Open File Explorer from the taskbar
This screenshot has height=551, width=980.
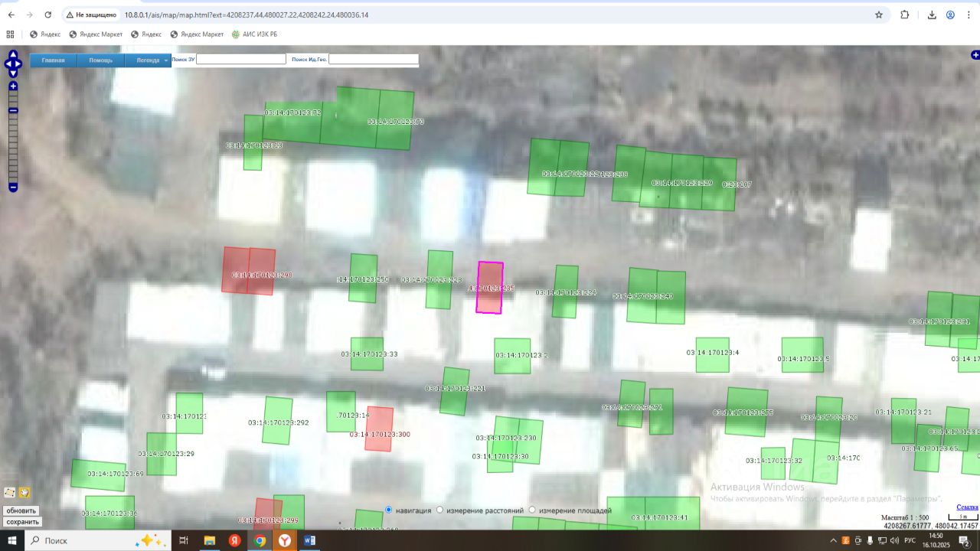tap(209, 540)
